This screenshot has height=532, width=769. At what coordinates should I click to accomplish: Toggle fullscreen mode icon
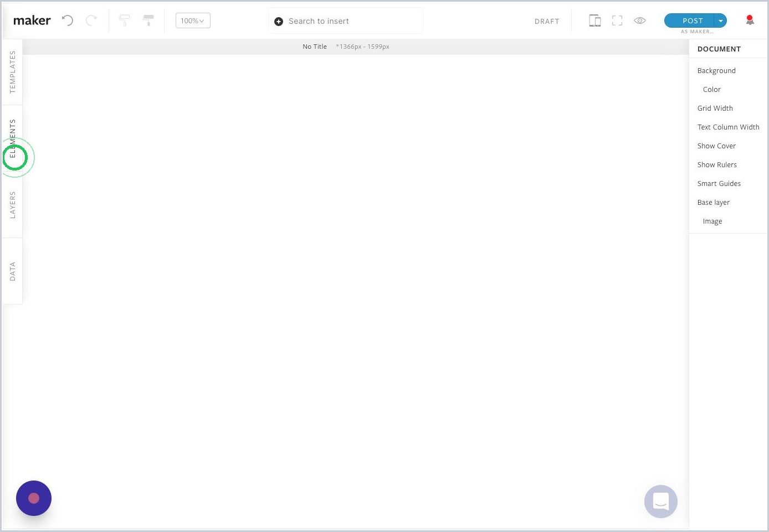click(617, 20)
